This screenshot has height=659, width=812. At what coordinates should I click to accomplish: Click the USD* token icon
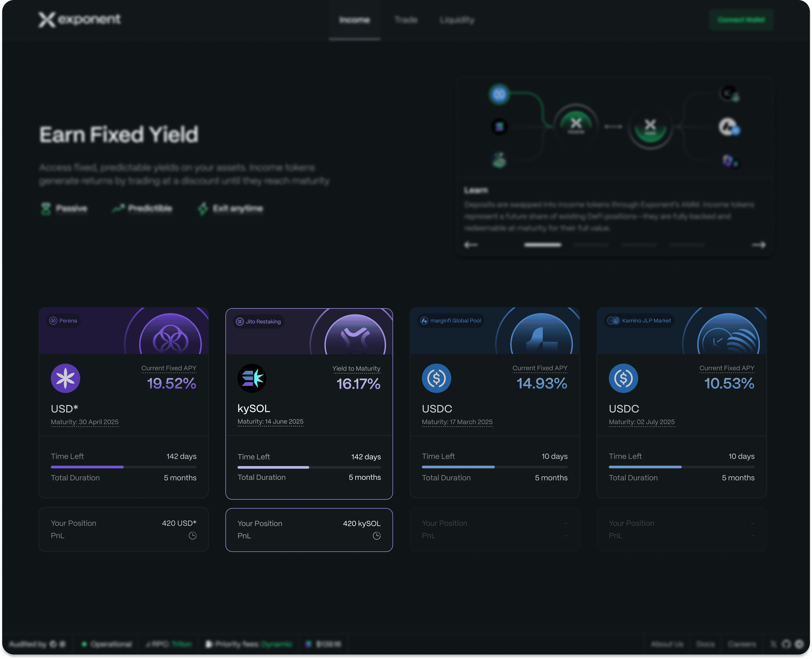point(65,378)
